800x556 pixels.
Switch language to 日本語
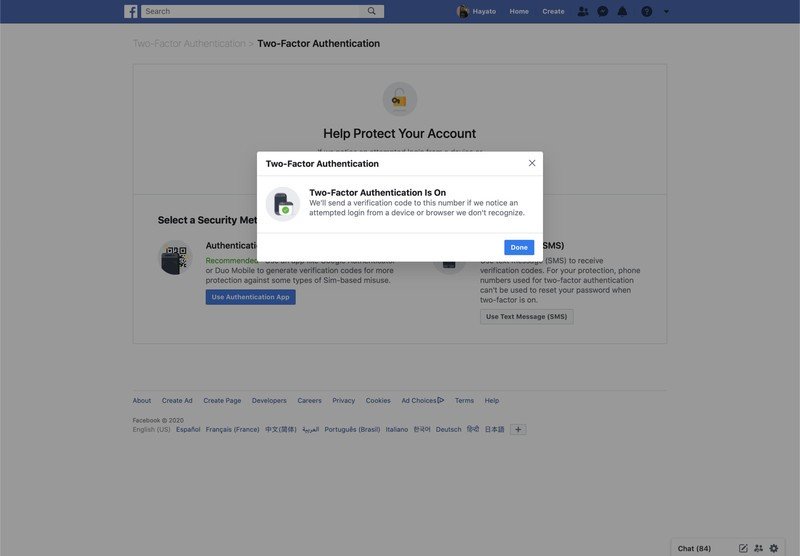[x=494, y=429]
